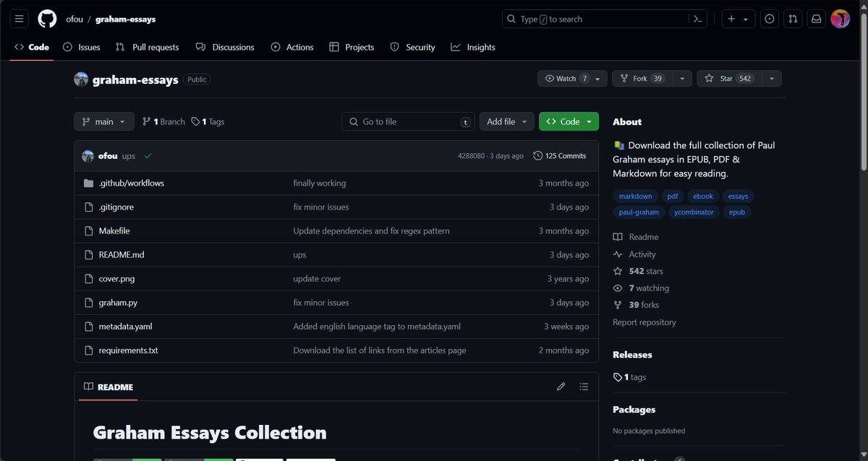
Task: Click the Report repository link
Action: [644, 322]
